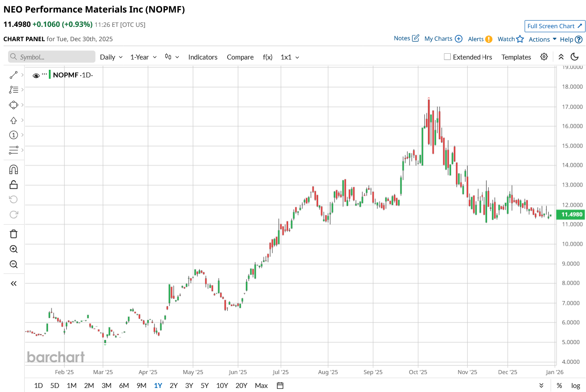Redo the last chart action
This screenshot has height=392, width=586.
tap(13, 214)
